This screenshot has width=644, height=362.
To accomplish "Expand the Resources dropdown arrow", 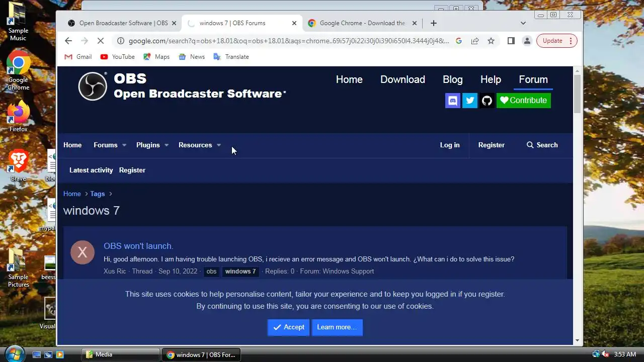I will 219,145.
